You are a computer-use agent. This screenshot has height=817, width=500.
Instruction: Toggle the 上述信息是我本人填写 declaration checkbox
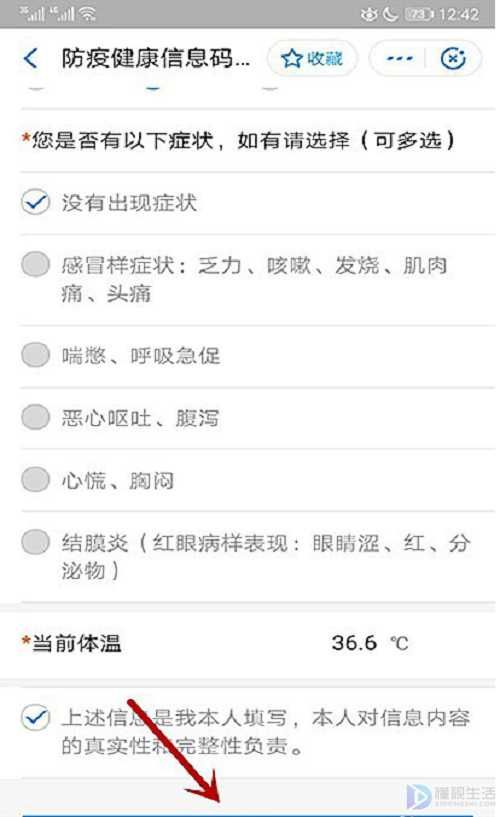(x=35, y=718)
